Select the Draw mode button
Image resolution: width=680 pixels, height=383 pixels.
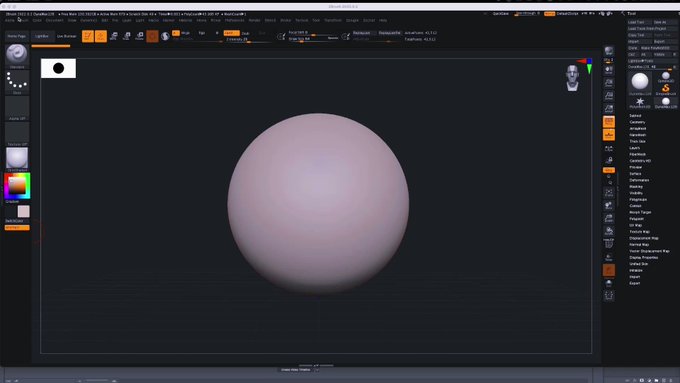tap(101, 36)
